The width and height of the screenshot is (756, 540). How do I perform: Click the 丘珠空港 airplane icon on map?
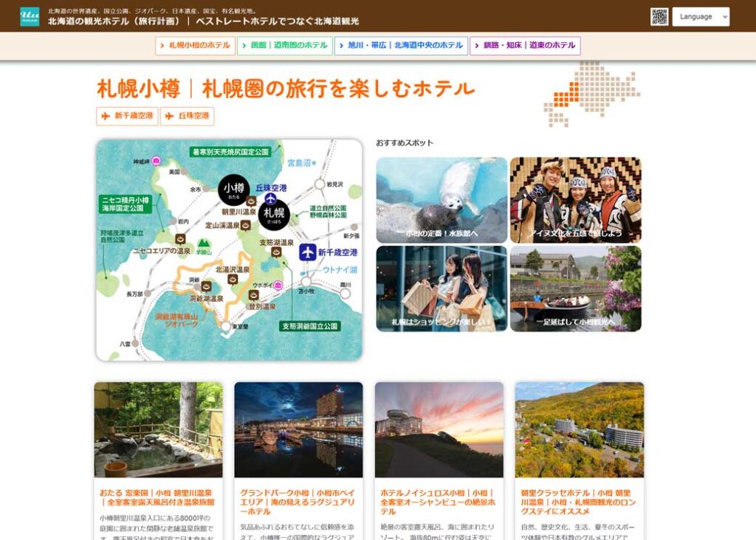pyautogui.click(x=270, y=199)
